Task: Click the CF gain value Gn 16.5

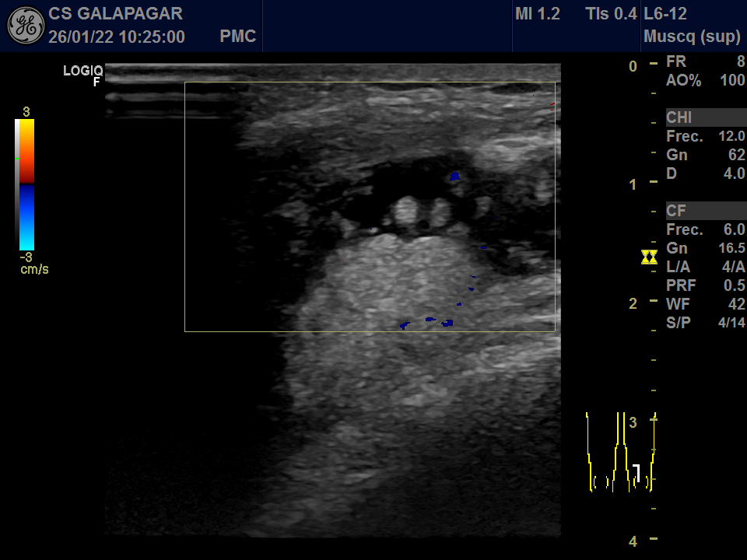Action: pyautogui.click(x=705, y=248)
